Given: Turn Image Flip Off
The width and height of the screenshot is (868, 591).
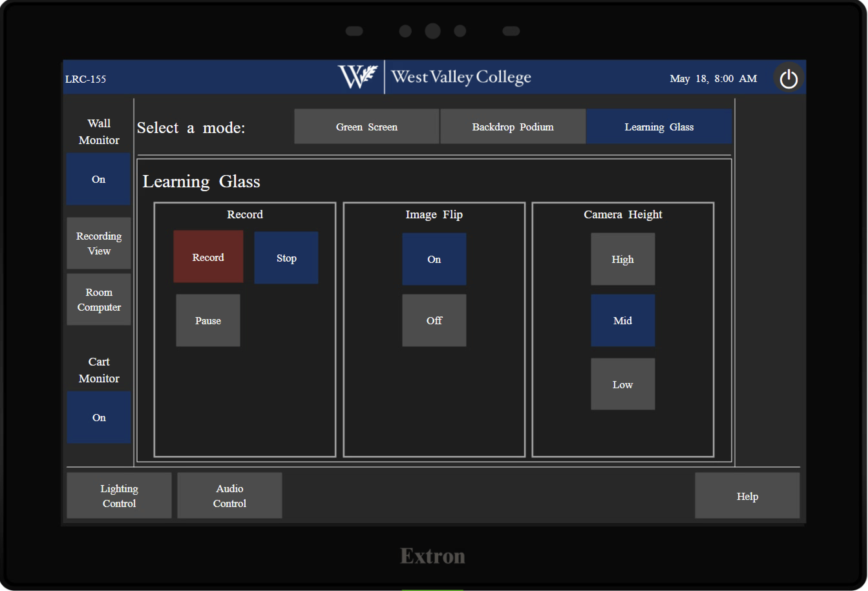Looking at the screenshot, I should [x=434, y=320].
